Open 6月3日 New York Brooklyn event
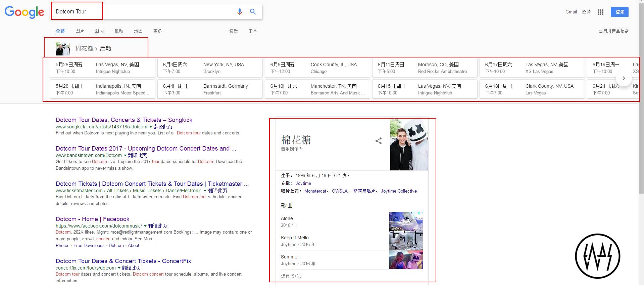This screenshot has width=644, height=285. 210,68
